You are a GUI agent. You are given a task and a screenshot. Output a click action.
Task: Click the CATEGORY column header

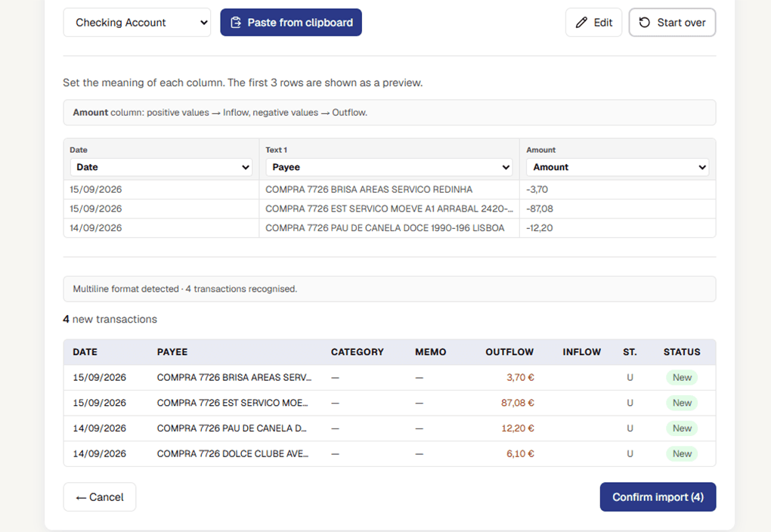(357, 352)
